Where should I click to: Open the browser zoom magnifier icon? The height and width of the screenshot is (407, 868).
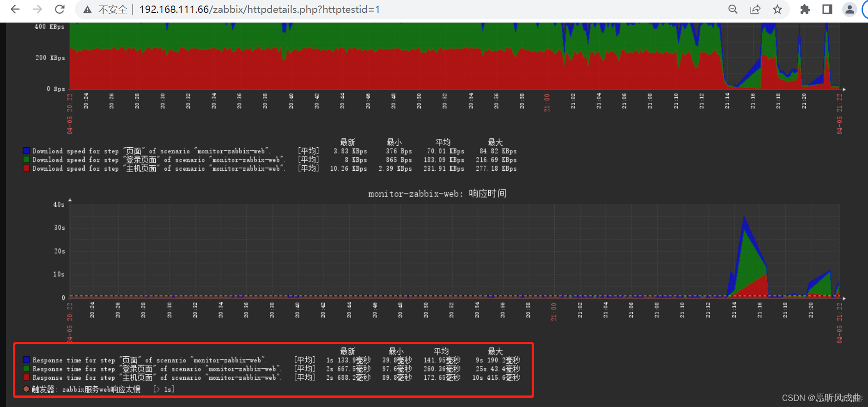click(x=733, y=9)
